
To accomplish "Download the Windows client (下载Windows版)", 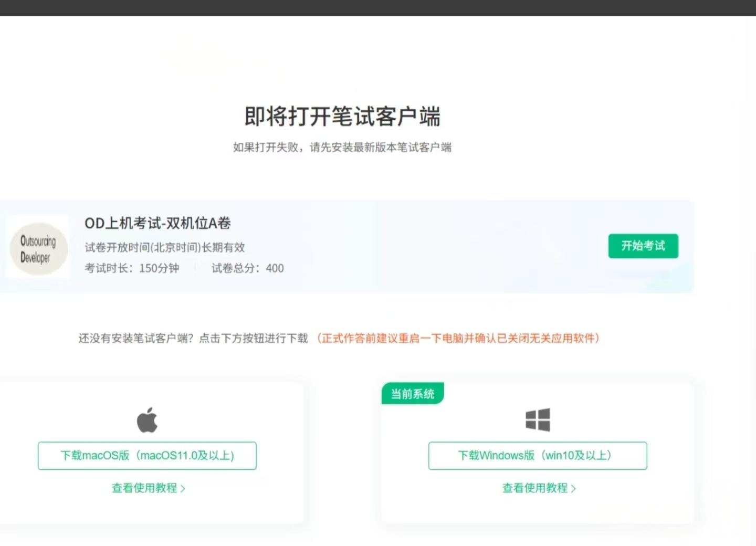I will 538,456.
